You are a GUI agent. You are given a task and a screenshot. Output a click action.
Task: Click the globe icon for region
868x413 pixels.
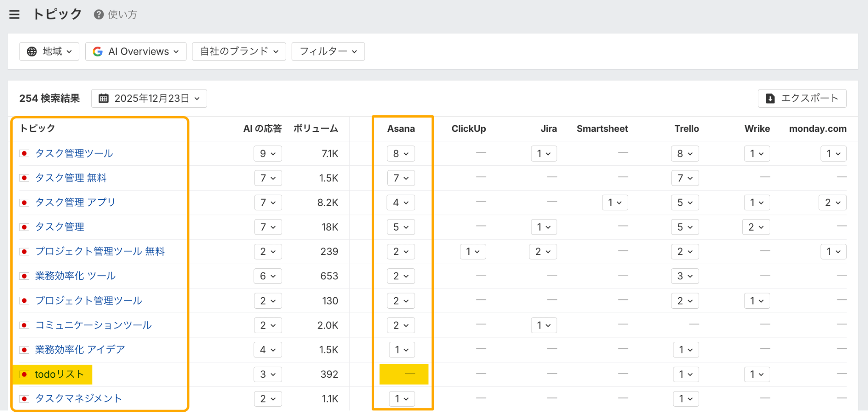point(32,52)
